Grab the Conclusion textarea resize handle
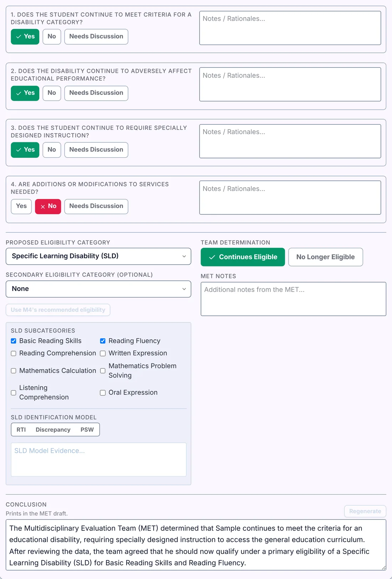 point(384,568)
